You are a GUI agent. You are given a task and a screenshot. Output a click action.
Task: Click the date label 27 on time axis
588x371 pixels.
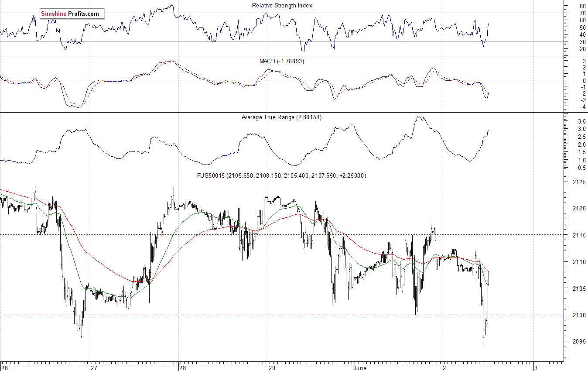94,368
